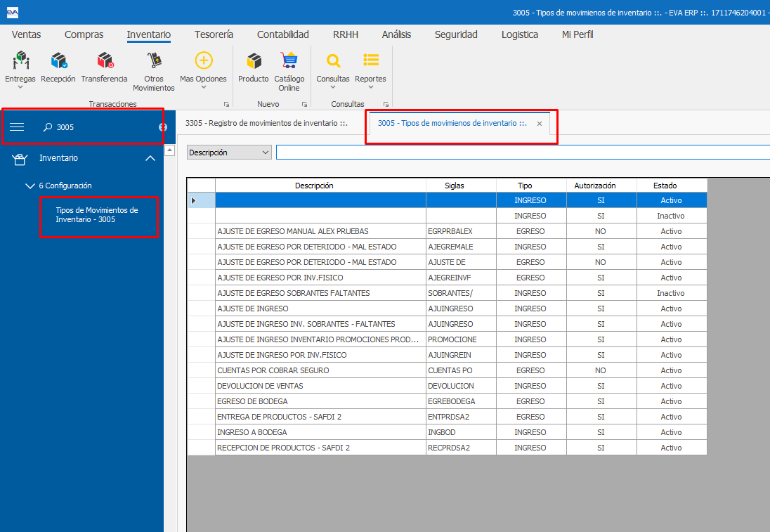Screen dimensions: 770x532
Task: Open the Reportes list icon
Action: (370, 61)
